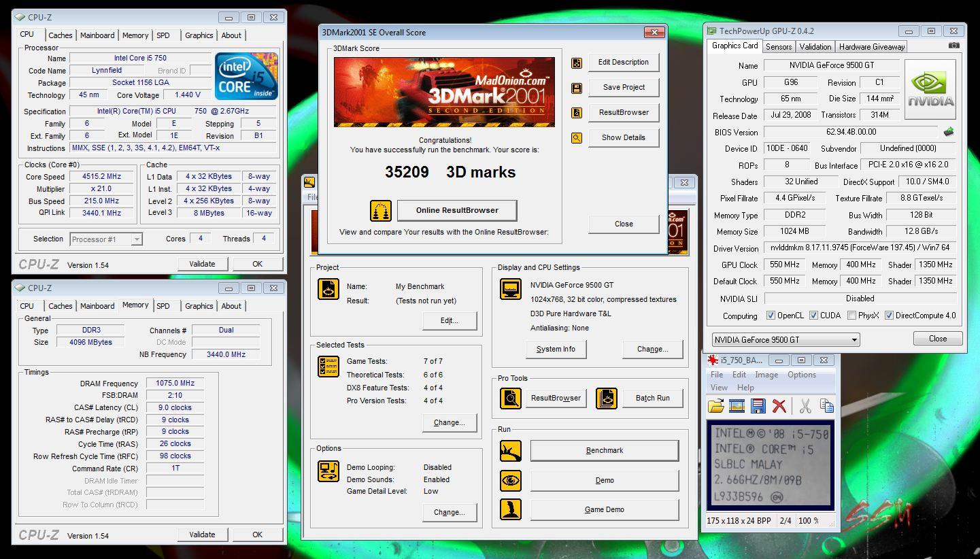
Task: Open the Mainboard tab in the top CPU-Z window
Action: [x=97, y=35]
